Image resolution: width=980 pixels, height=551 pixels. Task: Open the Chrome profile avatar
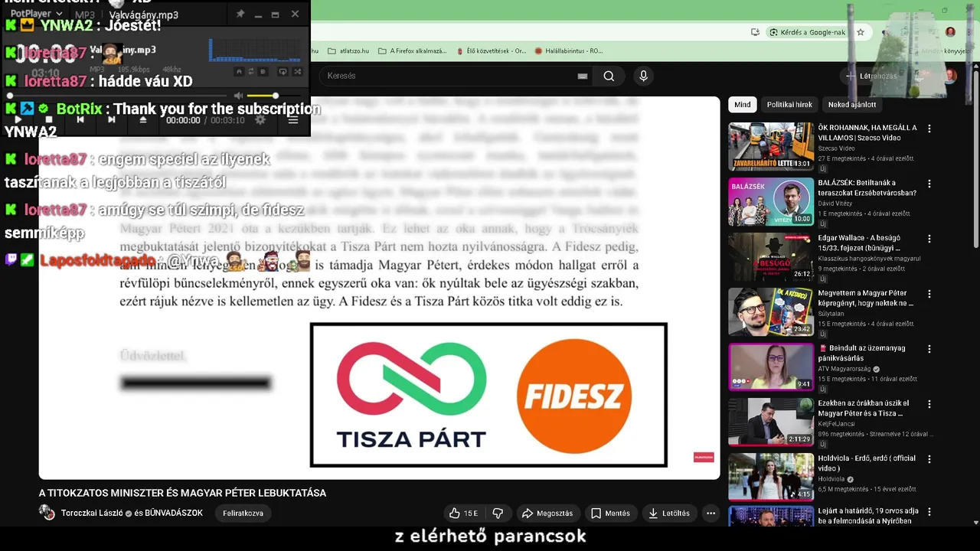click(x=950, y=32)
